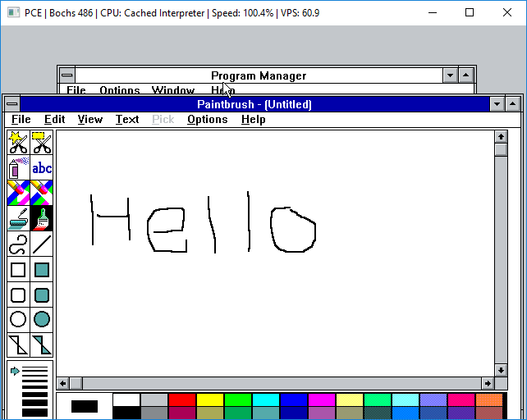The image size is (527, 420).
Task: Activate the abc Text tool
Action: tap(42, 167)
